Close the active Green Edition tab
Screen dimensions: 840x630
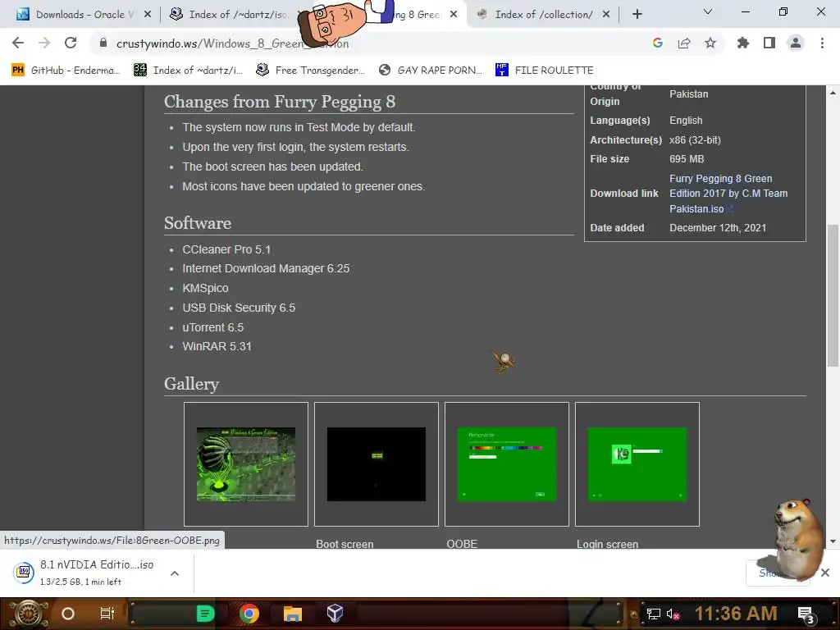tap(454, 15)
